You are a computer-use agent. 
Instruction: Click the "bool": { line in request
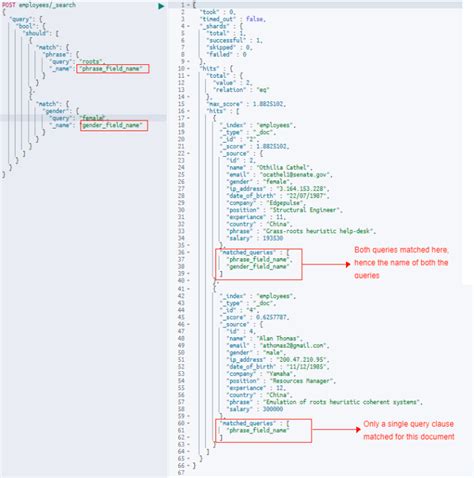(31, 26)
